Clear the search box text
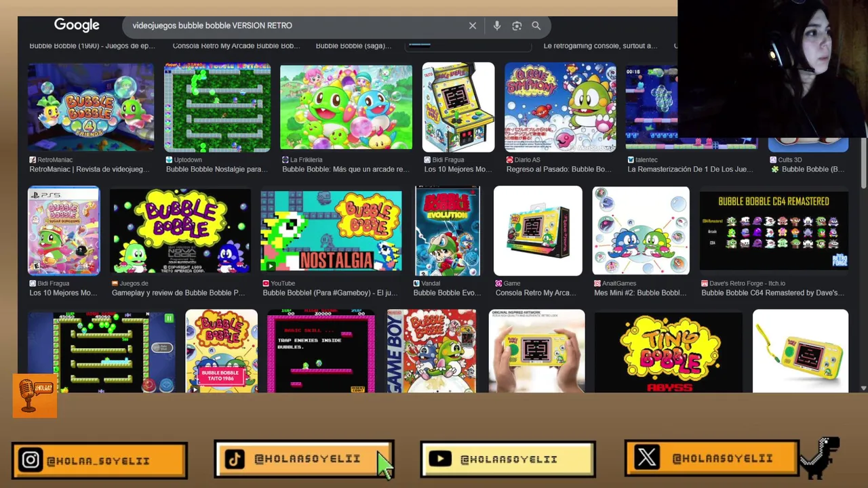Screen dimensions: 868x488 (473, 26)
